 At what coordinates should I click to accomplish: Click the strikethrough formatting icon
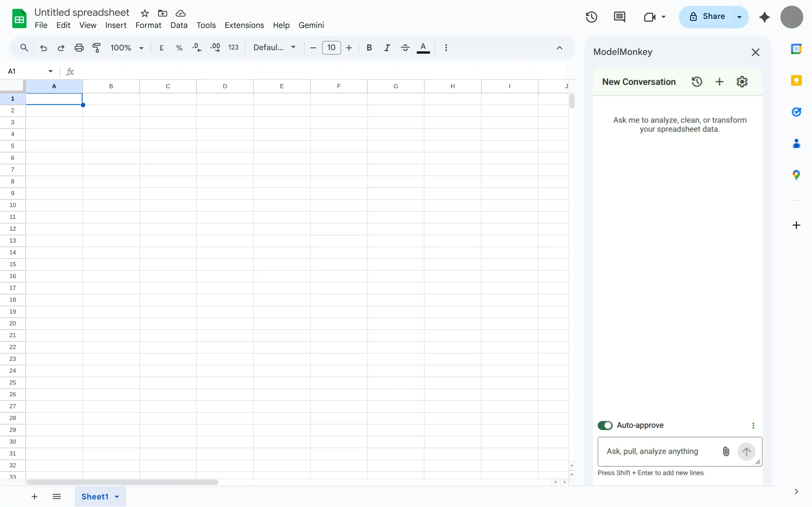[x=405, y=48]
